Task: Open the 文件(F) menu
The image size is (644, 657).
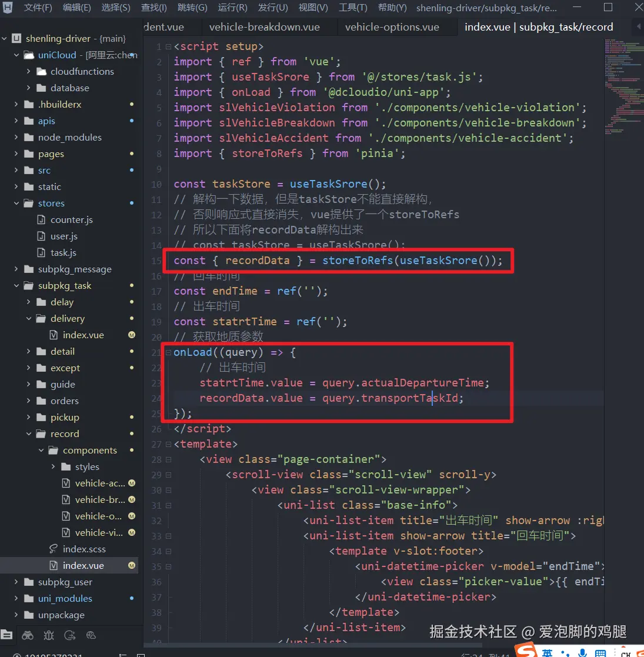Action: (x=38, y=8)
